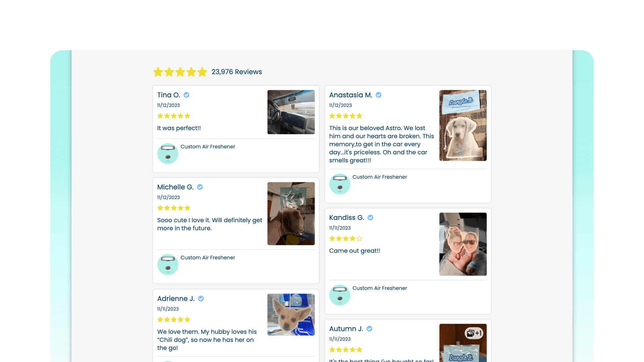Click the +1 more photos icon in Autumn's review

(x=474, y=333)
